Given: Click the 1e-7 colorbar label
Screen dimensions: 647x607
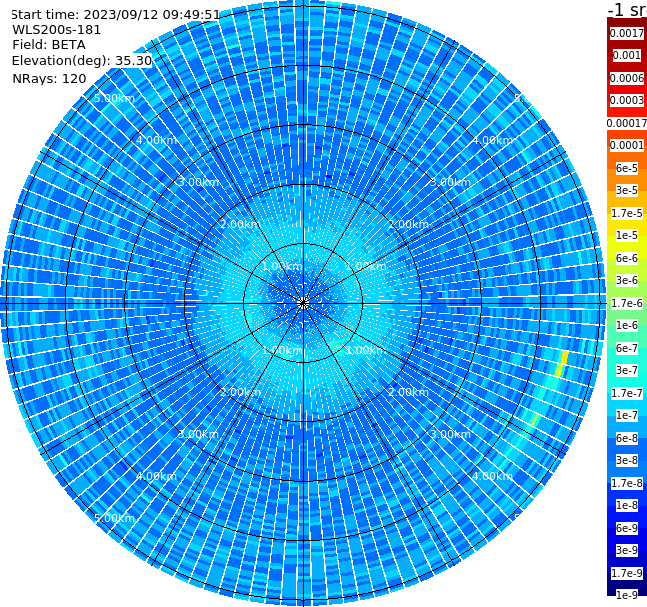Looking at the screenshot, I should 627,415.
